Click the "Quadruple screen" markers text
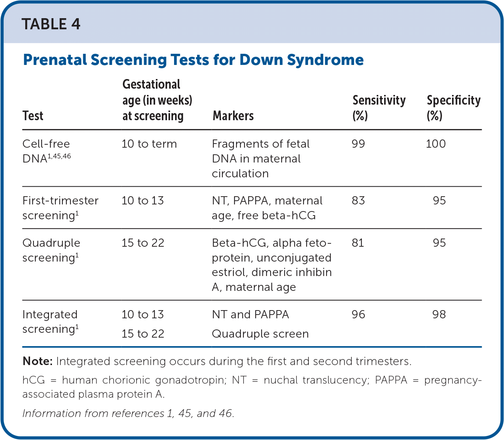The width and height of the screenshot is (504, 440). point(260,334)
